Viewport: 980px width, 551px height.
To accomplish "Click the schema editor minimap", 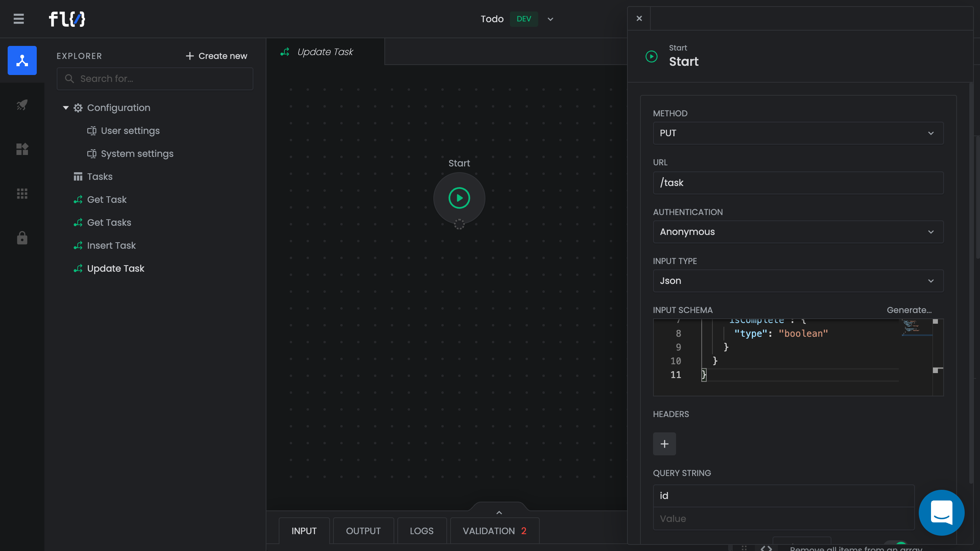I will [916, 328].
